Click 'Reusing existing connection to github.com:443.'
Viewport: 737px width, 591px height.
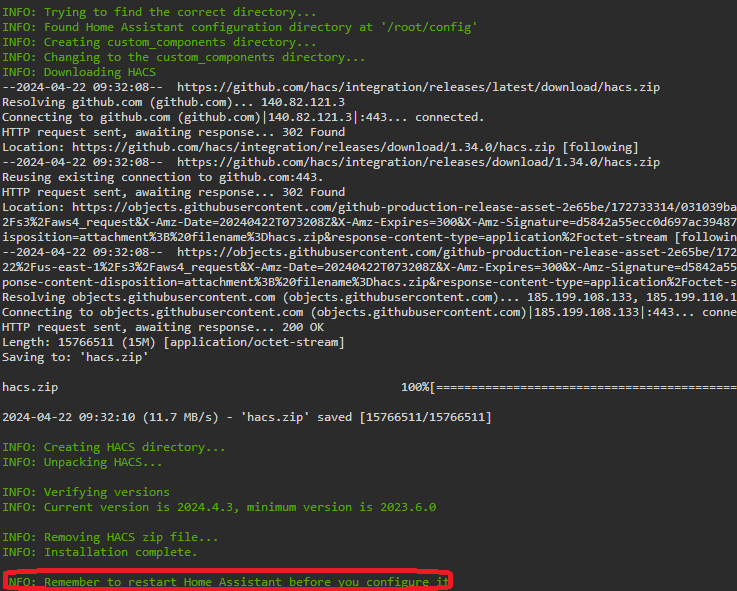coord(163,178)
